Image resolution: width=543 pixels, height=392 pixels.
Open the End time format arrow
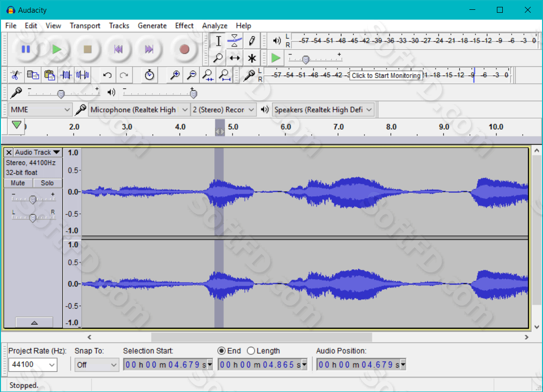click(x=305, y=365)
